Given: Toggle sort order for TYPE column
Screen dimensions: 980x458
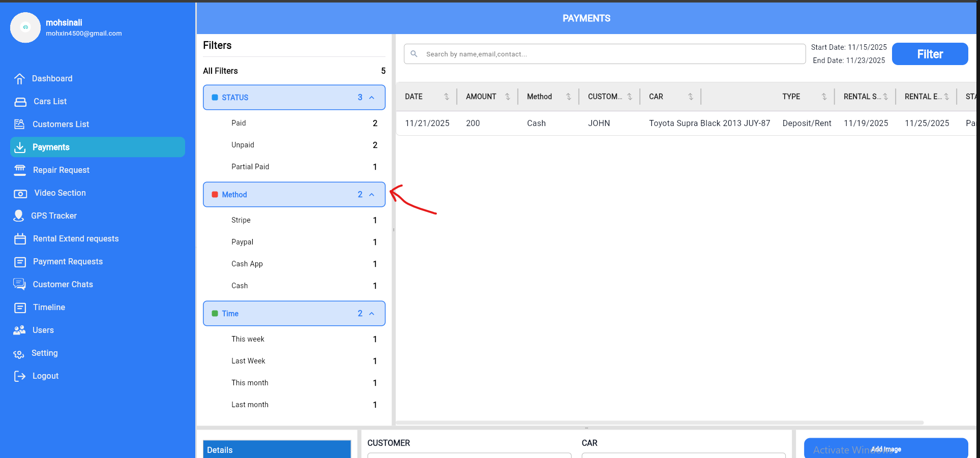Looking at the screenshot, I should tap(824, 97).
